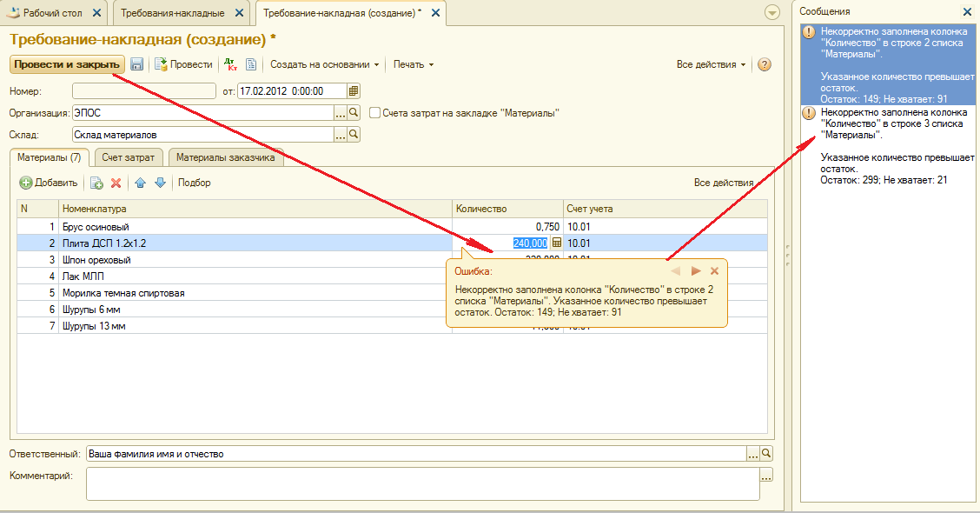Expand the "Создать на основании" dropdown
The width and height of the screenshot is (980, 513).
(x=325, y=64)
